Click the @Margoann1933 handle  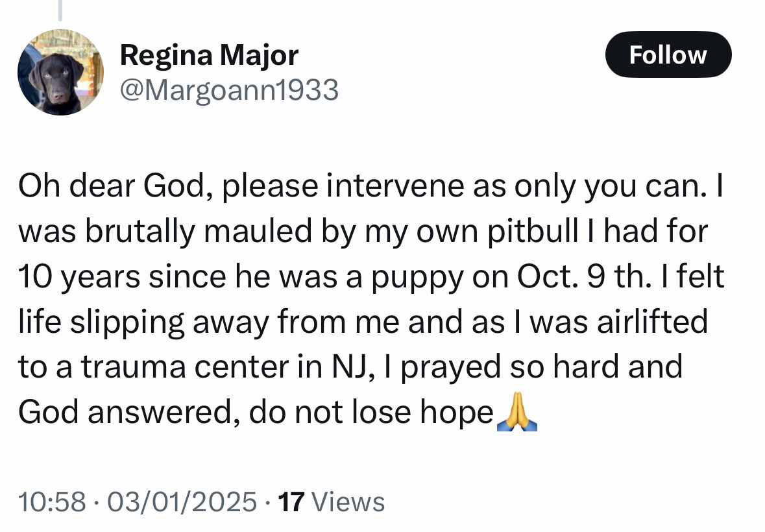[x=229, y=90]
